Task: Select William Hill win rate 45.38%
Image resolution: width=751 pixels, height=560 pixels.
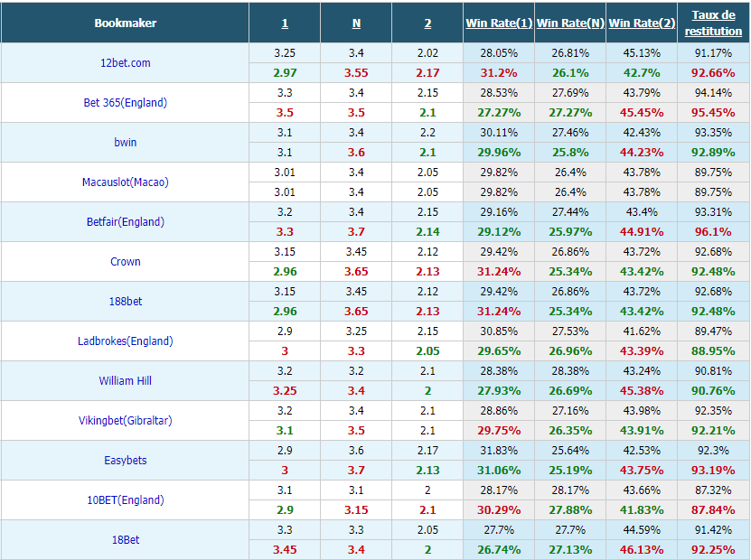Action: click(x=642, y=390)
